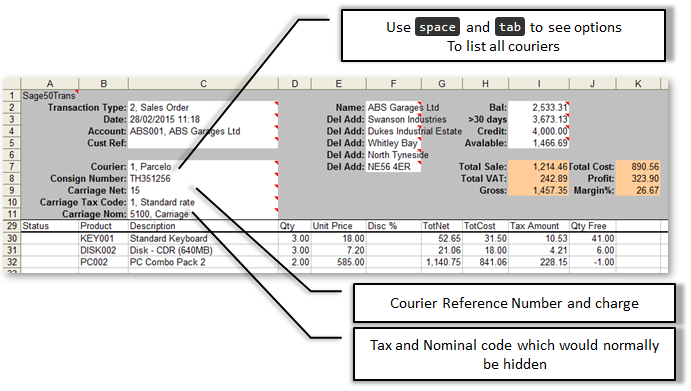Screen dimensions: 691x391
Task: Click the Credit value 4,000.00
Action: click(x=539, y=131)
